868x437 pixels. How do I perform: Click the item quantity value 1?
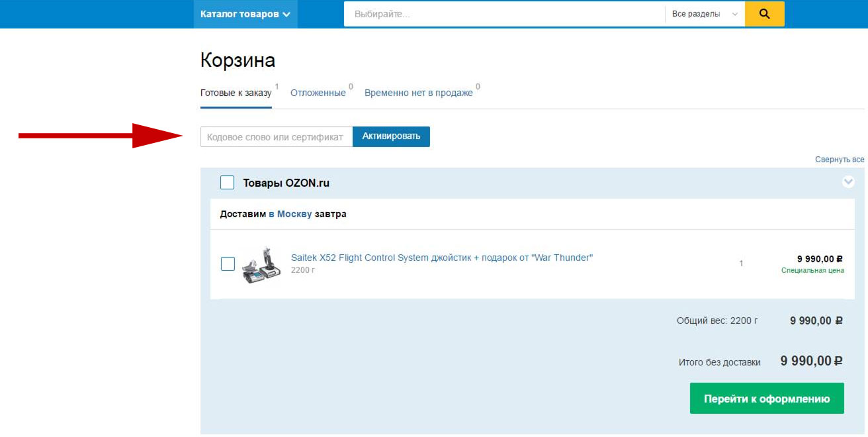(741, 264)
